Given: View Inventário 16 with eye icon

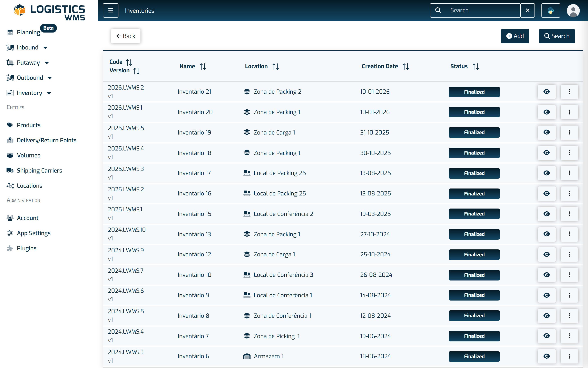Looking at the screenshot, I should [x=546, y=193].
